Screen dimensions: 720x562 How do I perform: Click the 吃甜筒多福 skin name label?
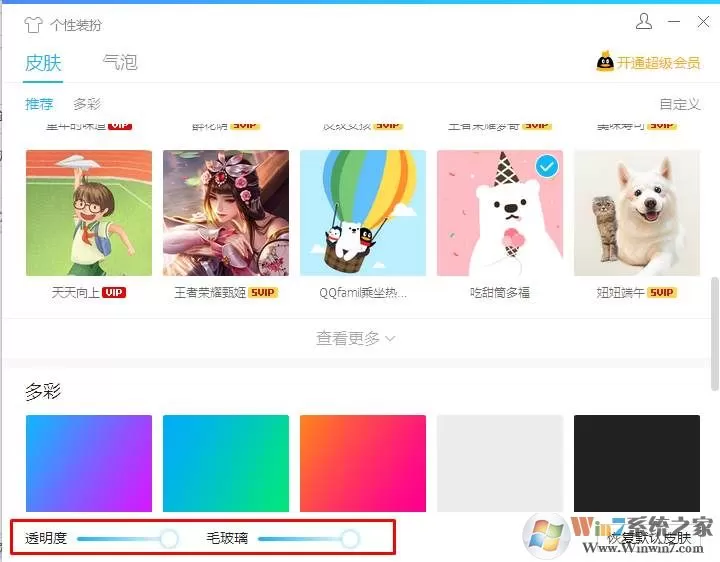click(x=500, y=292)
